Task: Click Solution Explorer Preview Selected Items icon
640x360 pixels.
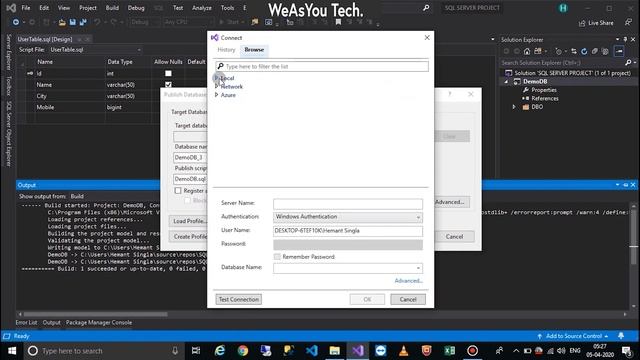Action: pos(619,51)
